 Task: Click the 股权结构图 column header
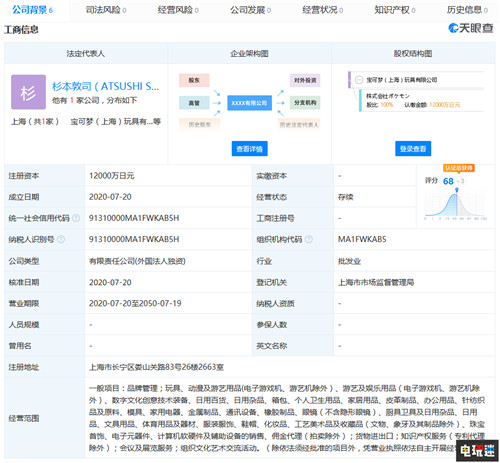click(413, 53)
